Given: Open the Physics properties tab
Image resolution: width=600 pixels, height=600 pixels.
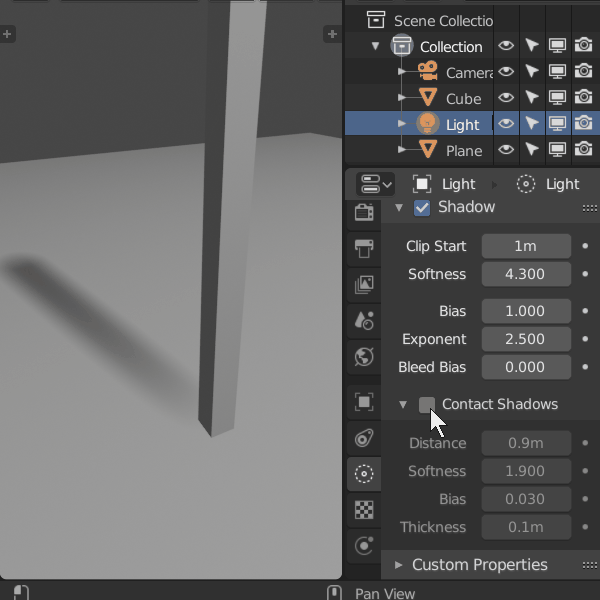Looking at the screenshot, I should pyautogui.click(x=364, y=546).
